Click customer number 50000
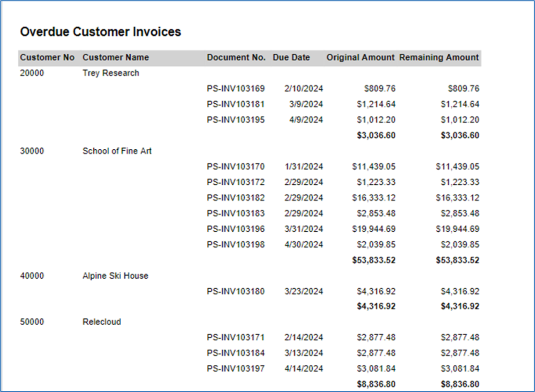This screenshot has width=535, height=392. 32,322
